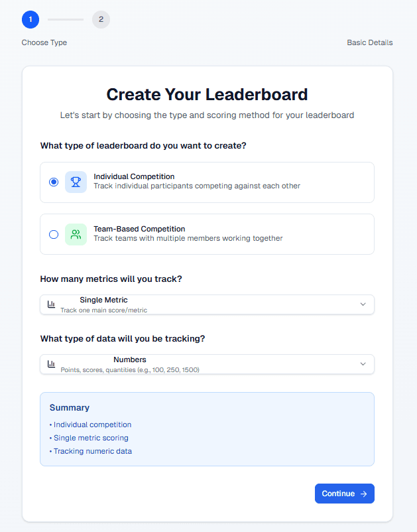
Task: Click the people icon beside Team-Based Competition
Action: point(76,234)
